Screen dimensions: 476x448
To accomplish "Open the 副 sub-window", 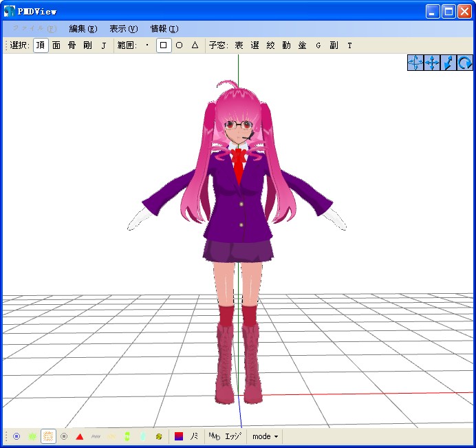I will pos(334,45).
